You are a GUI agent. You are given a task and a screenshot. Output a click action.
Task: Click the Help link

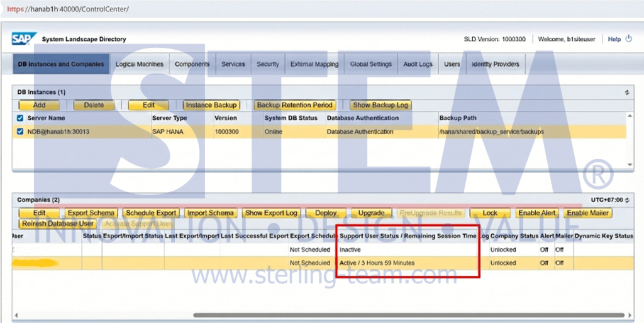614,39
